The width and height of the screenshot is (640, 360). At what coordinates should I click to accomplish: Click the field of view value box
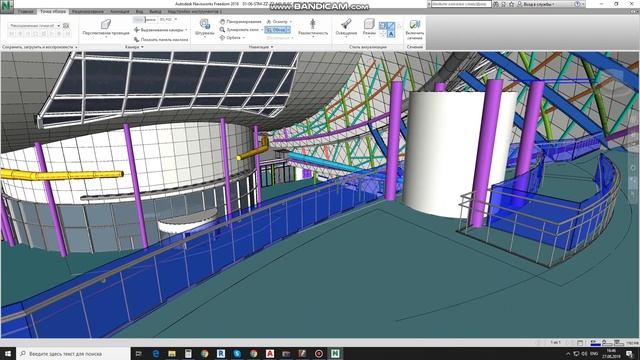(166, 19)
